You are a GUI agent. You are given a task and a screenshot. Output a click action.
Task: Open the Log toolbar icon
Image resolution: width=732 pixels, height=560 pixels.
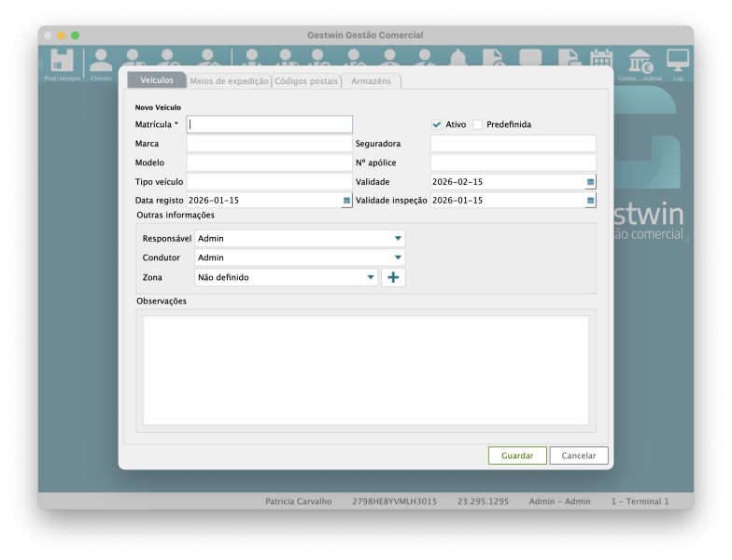tap(678, 63)
